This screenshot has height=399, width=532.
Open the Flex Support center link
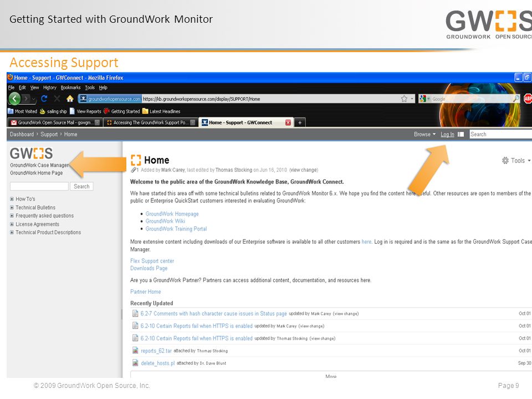click(152, 261)
